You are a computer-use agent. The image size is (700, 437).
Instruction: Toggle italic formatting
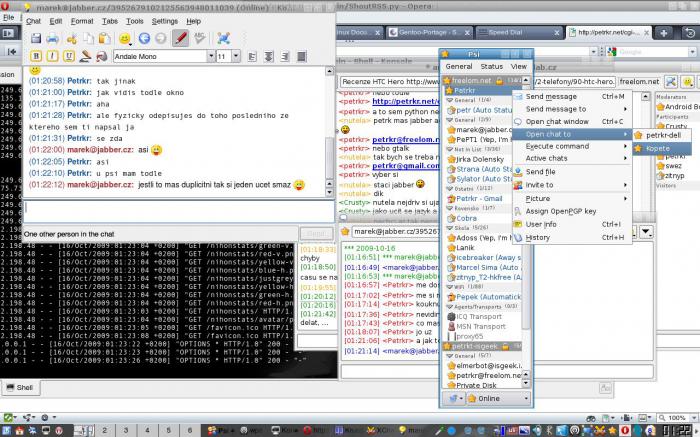click(x=52, y=56)
